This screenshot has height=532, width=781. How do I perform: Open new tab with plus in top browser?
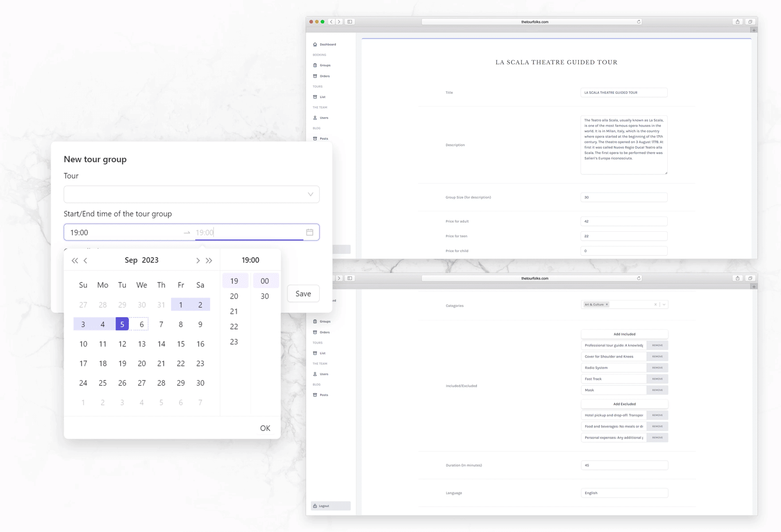[754, 30]
